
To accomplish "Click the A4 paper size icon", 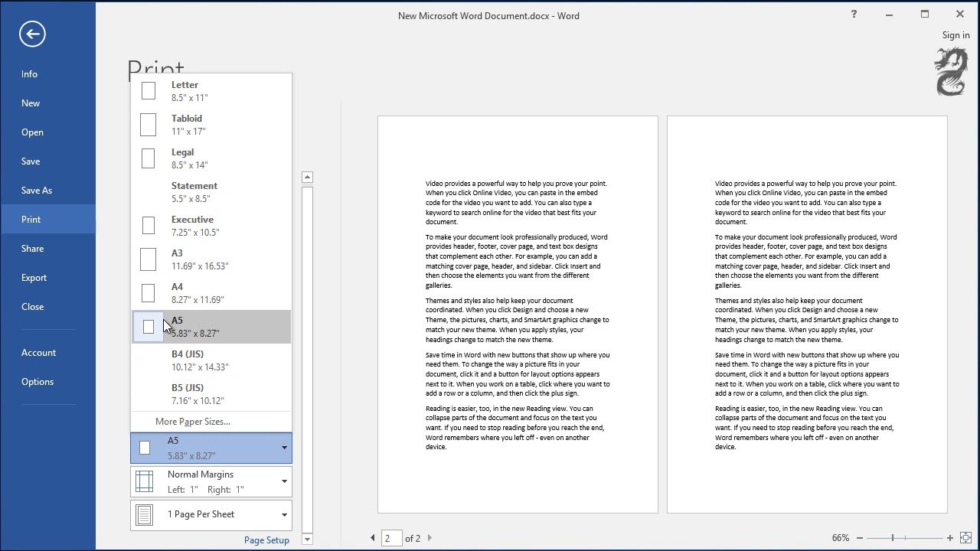I will (x=149, y=293).
